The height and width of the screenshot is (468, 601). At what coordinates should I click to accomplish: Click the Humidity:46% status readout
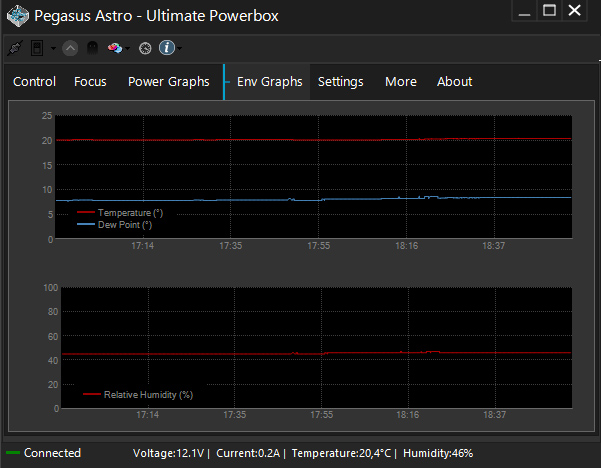pyautogui.click(x=438, y=453)
